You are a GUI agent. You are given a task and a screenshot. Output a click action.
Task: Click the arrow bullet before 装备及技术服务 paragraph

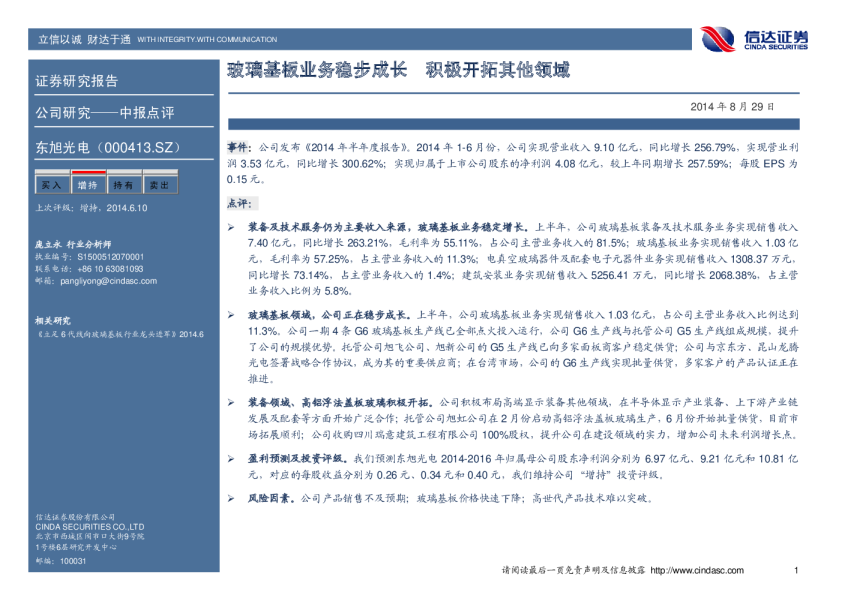231,228
